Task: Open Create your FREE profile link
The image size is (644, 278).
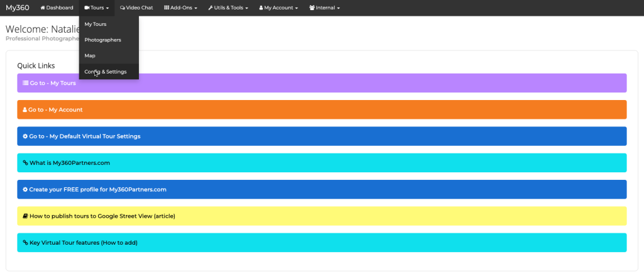Action: (321, 189)
